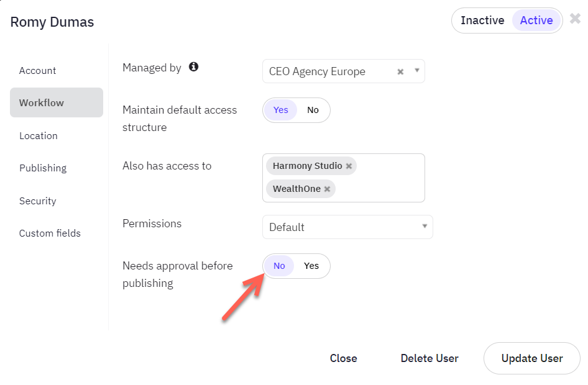Switch to the Location tab
The width and height of the screenshot is (588, 385).
[x=39, y=135]
